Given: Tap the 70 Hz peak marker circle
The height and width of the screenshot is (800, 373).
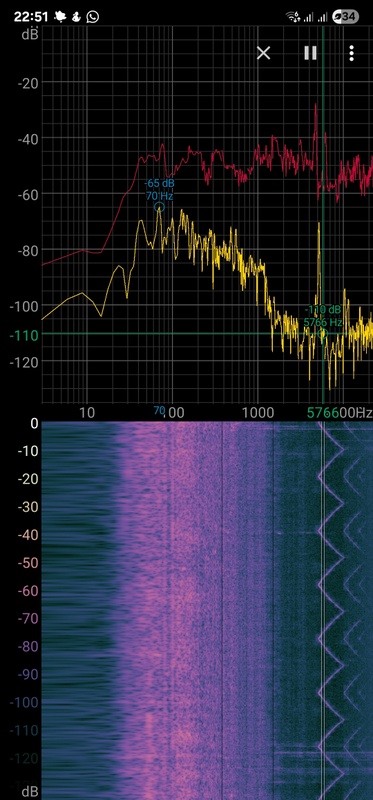Looking at the screenshot, I should tap(159, 207).
